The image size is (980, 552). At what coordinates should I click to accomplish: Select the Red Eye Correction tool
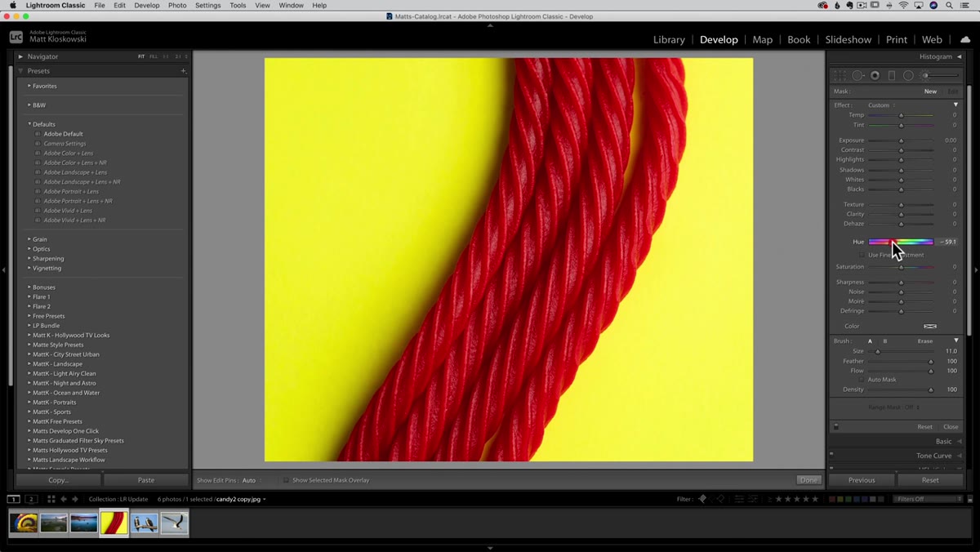[875, 75]
